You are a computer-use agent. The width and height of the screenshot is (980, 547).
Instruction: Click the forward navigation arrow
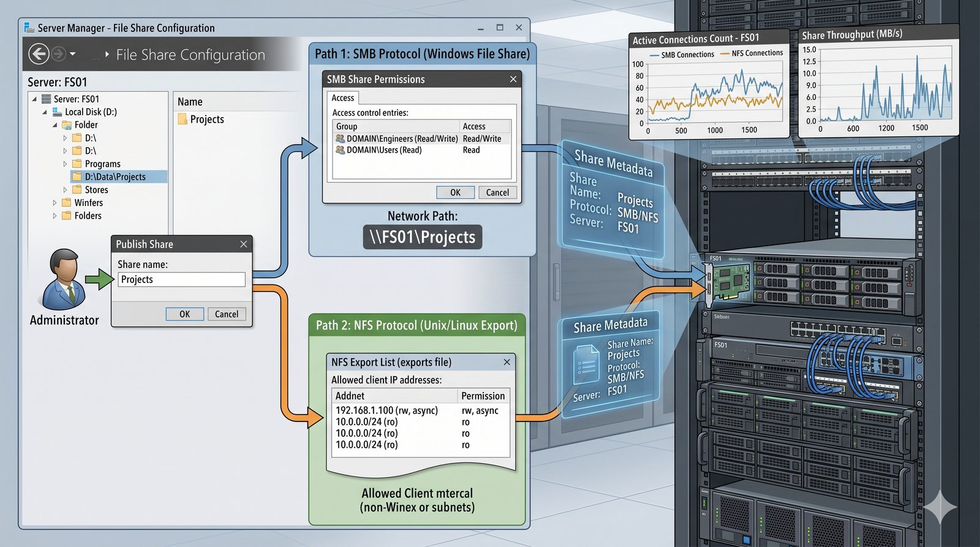click(x=58, y=54)
